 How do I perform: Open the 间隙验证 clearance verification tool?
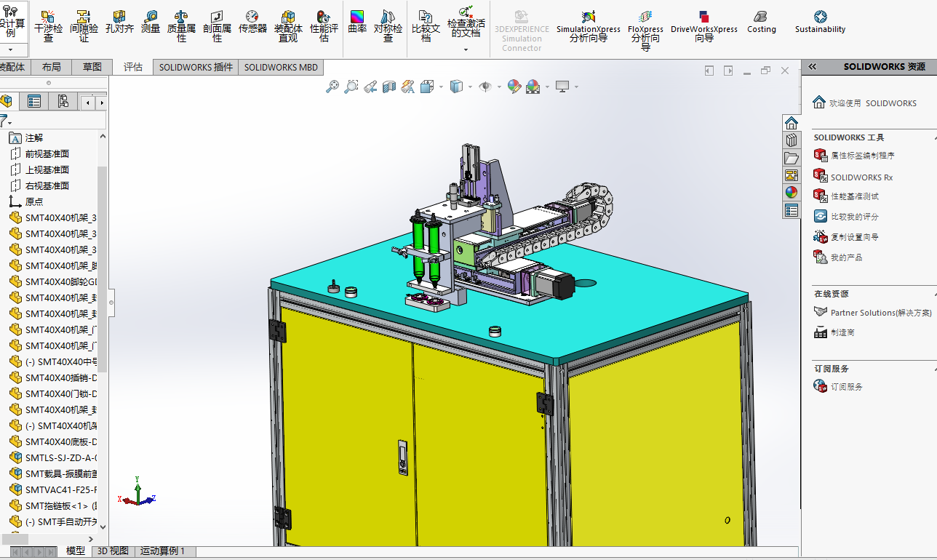point(84,26)
